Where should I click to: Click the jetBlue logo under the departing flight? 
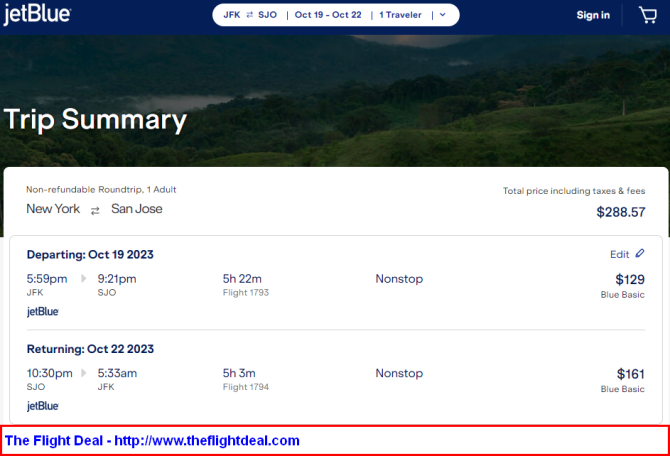43,312
